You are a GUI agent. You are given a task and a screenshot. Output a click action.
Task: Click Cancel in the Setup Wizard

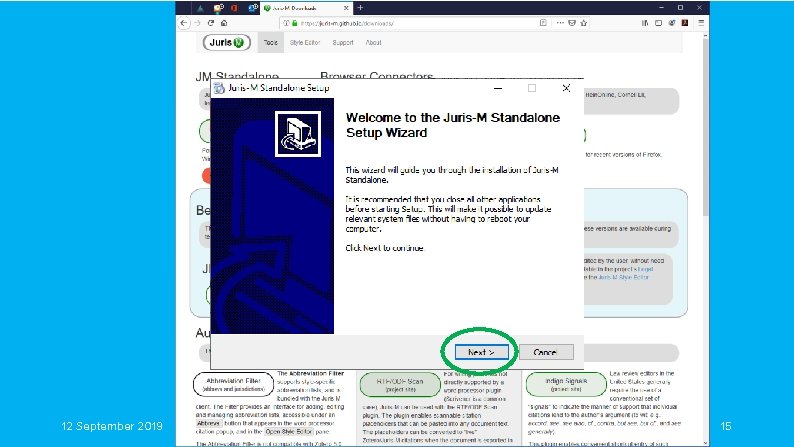(546, 352)
